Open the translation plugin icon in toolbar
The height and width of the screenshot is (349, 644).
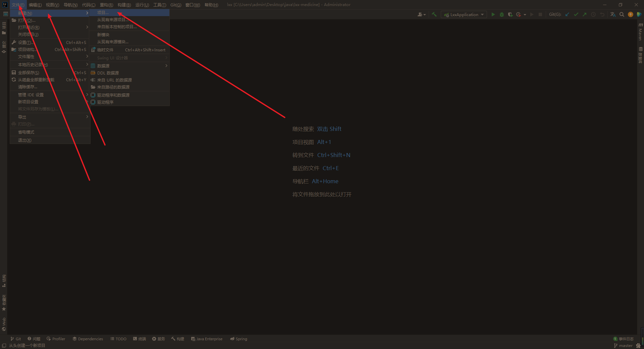tap(613, 14)
